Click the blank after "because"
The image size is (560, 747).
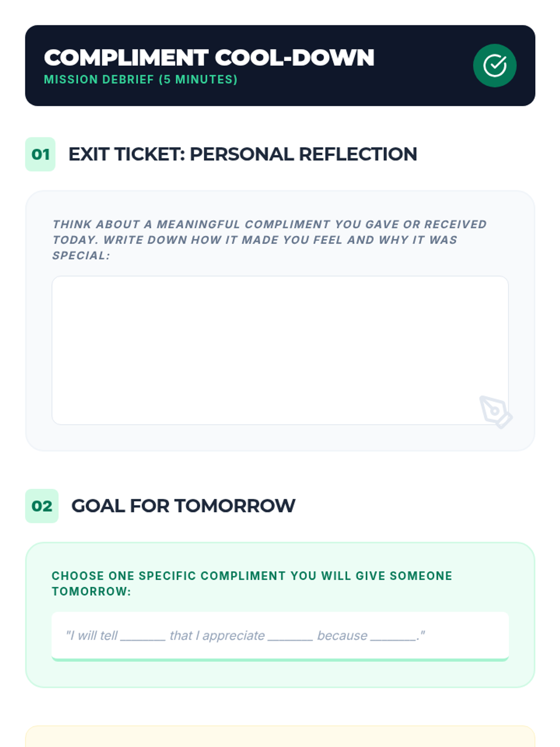pos(393,636)
